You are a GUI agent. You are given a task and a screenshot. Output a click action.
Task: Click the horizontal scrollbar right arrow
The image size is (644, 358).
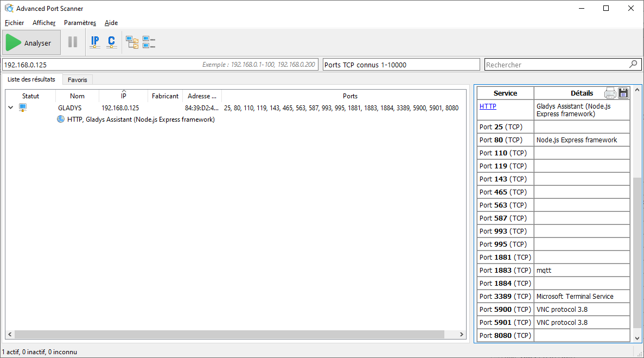pos(462,335)
